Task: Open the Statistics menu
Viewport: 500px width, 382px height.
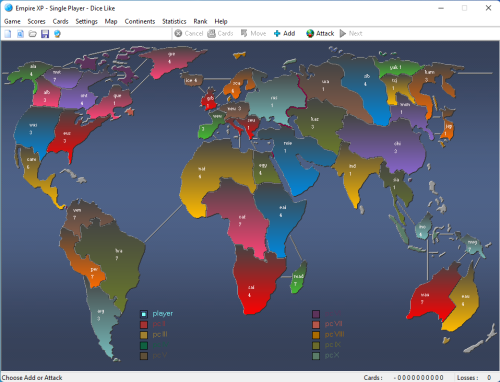Action: click(x=174, y=21)
